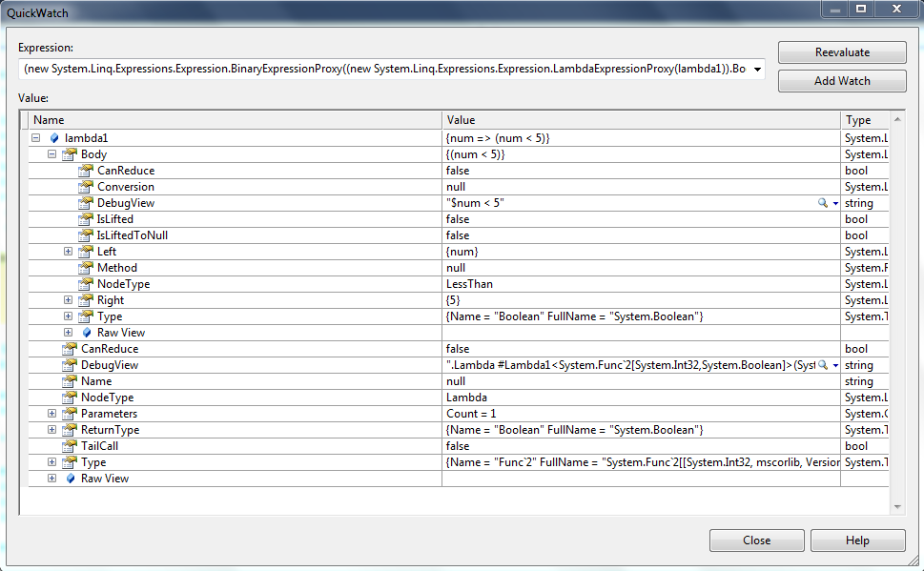This screenshot has width=924, height=571.
Task: Click inside the Expression combo box
Action: (x=381, y=69)
